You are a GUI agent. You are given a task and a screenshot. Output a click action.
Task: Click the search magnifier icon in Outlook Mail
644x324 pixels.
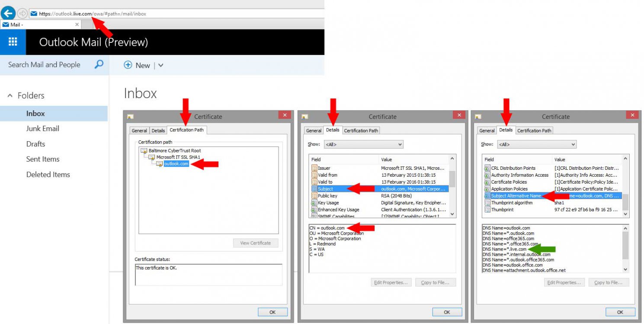(x=99, y=65)
